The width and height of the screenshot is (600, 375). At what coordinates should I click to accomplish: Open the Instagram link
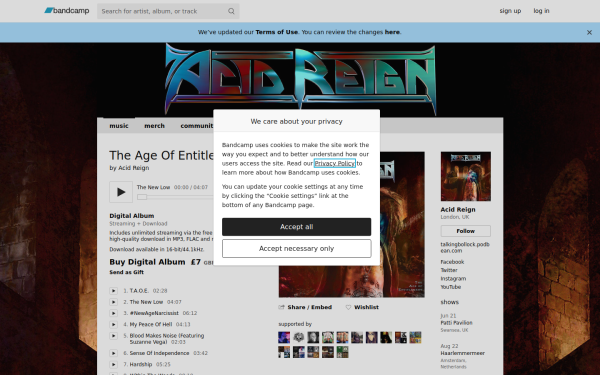tap(453, 279)
